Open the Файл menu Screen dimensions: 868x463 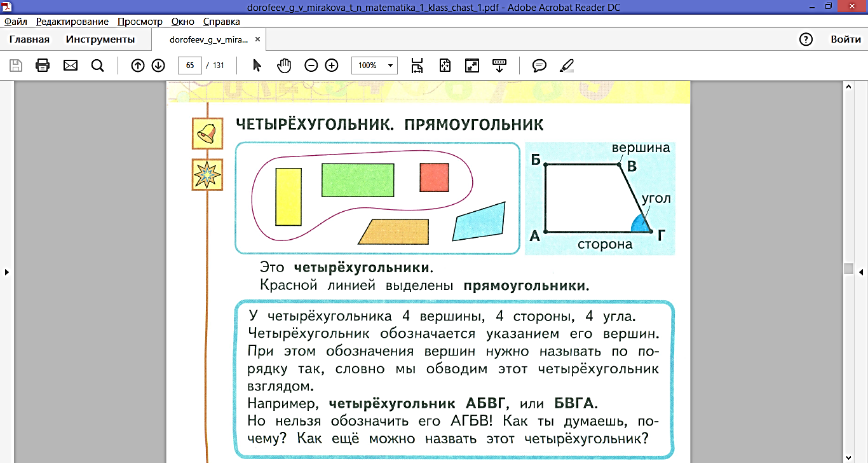click(x=15, y=22)
